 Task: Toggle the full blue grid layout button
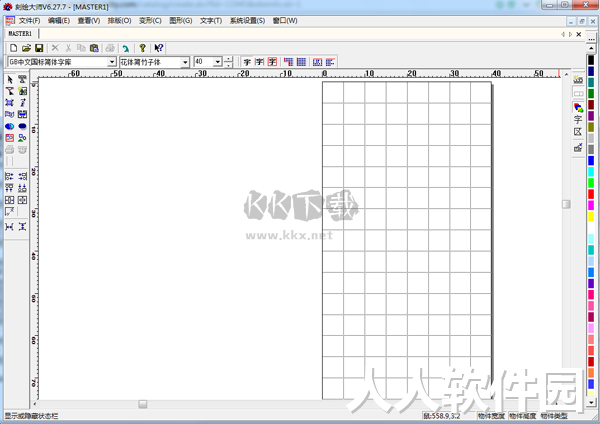(302, 62)
